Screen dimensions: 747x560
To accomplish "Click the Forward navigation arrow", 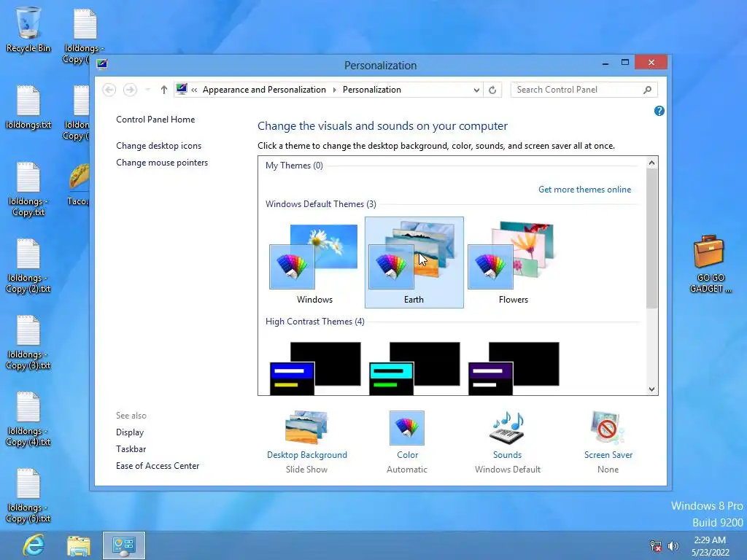I will tap(130, 90).
